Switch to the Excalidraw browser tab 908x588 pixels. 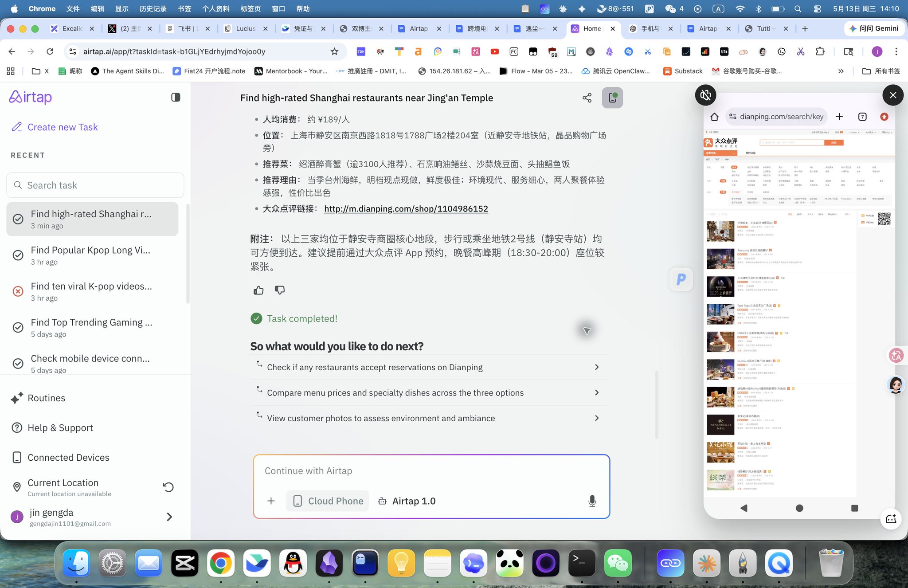coord(72,28)
